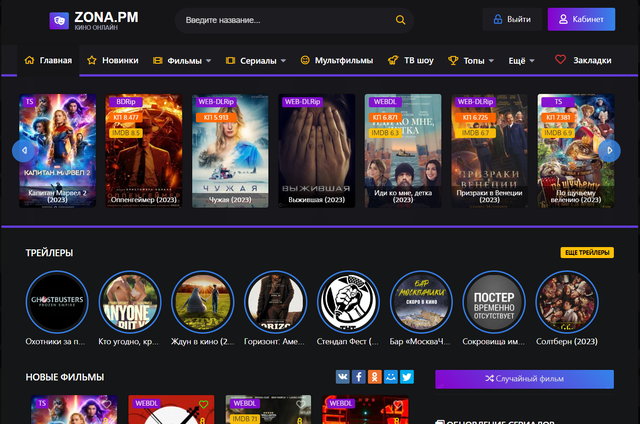The image size is (640, 424).
Task: Click the Выйти logout button
Action: (512, 19)
